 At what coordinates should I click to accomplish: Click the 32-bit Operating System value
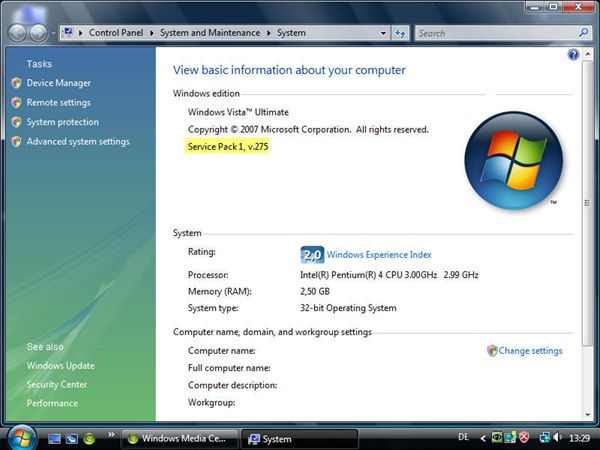[348, 308]
